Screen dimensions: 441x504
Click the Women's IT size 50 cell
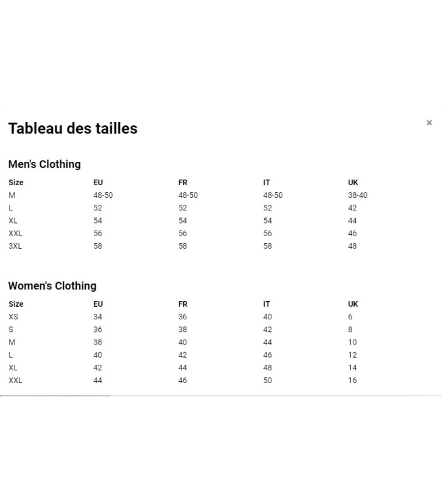[x=268, y=381]
